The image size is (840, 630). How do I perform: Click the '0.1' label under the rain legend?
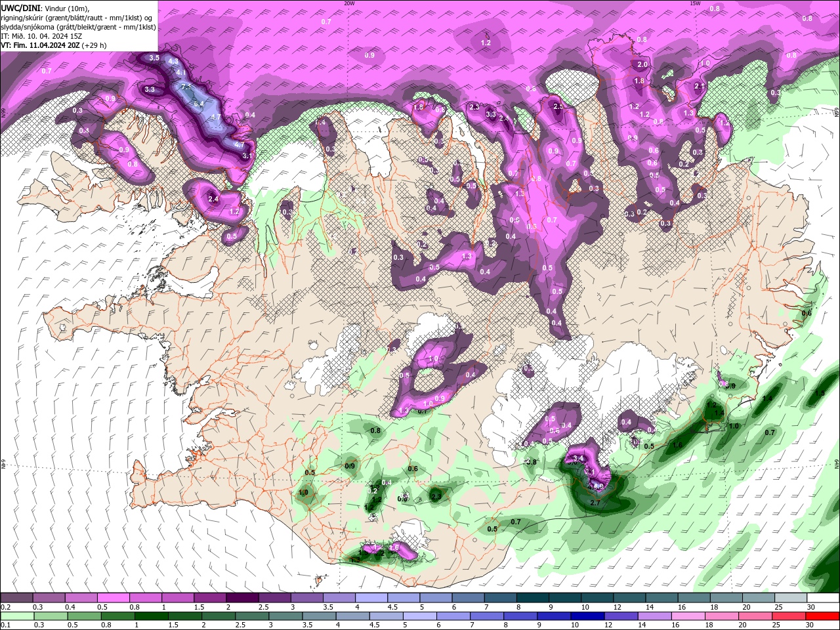tap(5, 625)
